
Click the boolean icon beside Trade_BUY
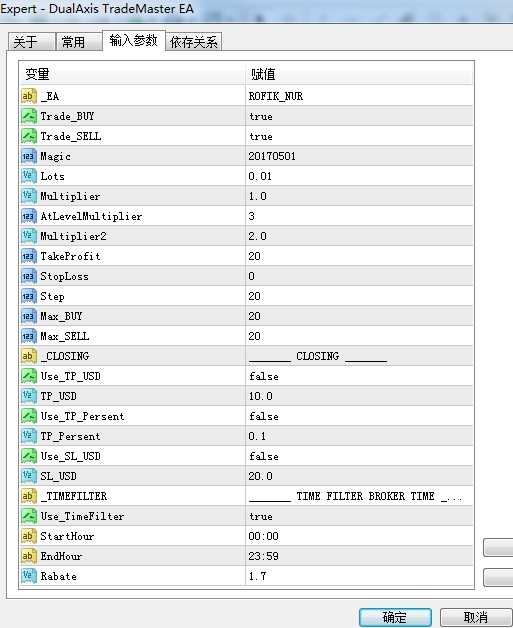(28, 116)
